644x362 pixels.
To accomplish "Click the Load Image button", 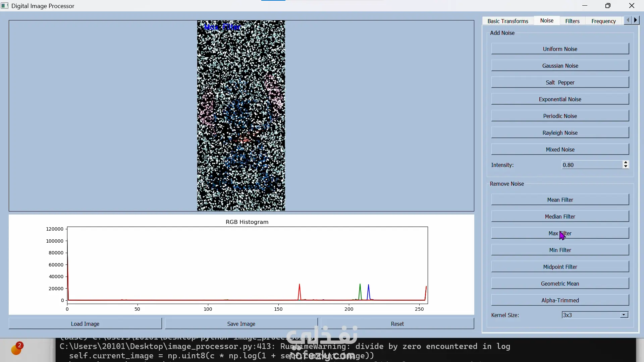I will [x=85, y=324].
